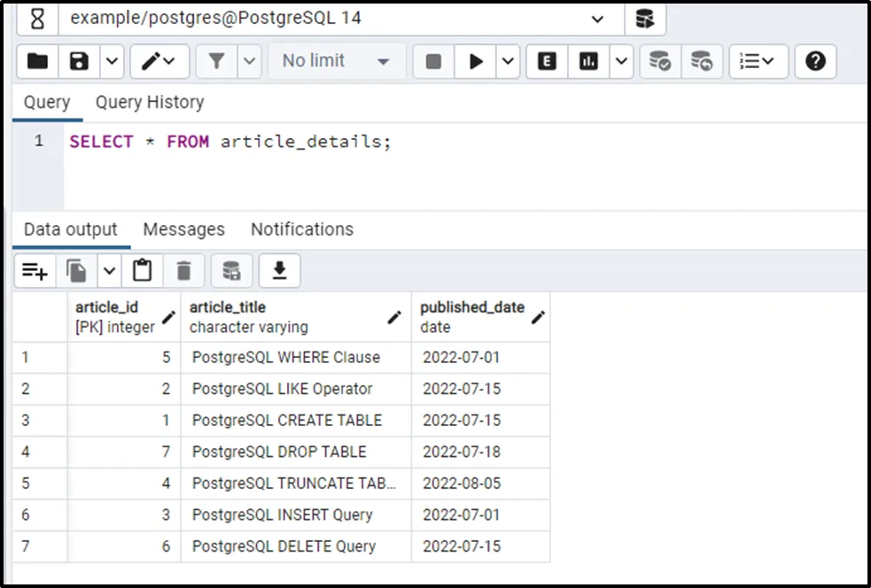The image size is (871, 588).
Task: Open the Notifications tab
Action: pos(301,229)
